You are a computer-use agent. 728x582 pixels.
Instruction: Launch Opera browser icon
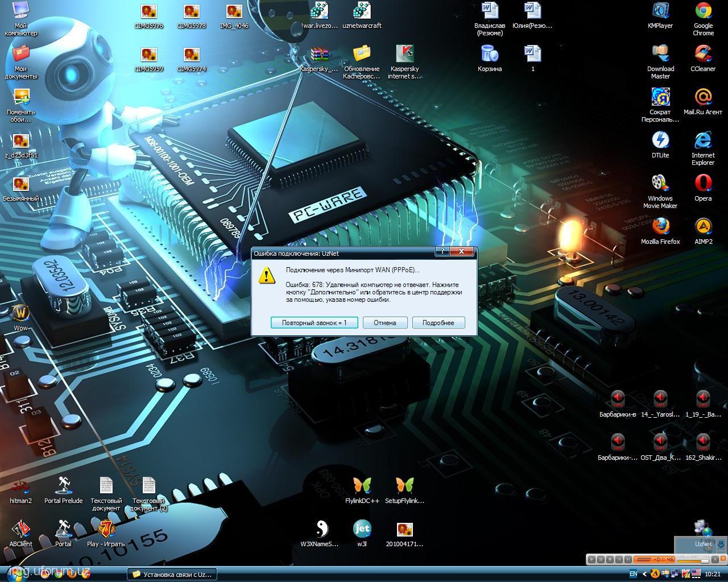pyautogui.click(x=704, y=189)
